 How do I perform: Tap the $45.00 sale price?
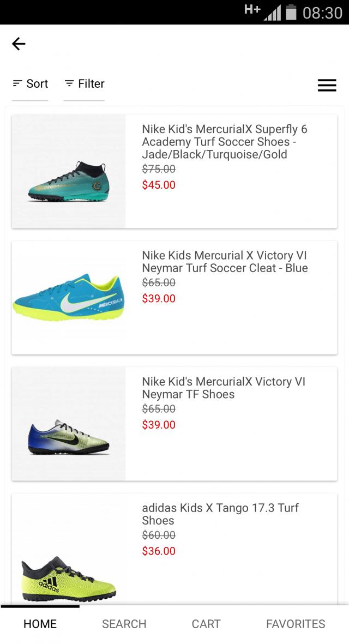point(159,185)
